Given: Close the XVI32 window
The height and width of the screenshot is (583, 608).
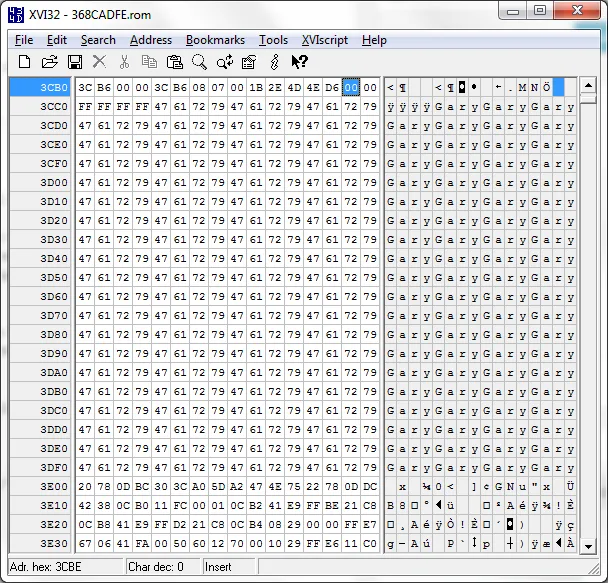Looking at the screenshot, I should click(577, 11).
